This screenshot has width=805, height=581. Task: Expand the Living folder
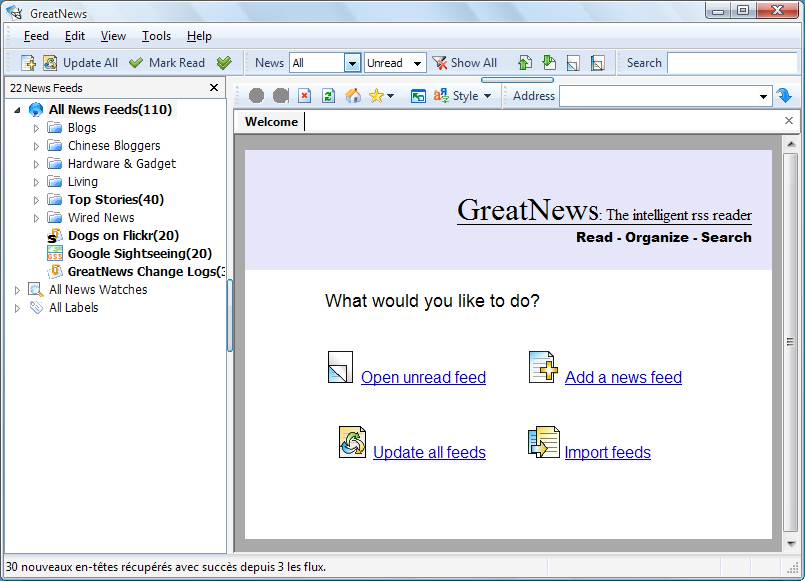tap(36, 182)
